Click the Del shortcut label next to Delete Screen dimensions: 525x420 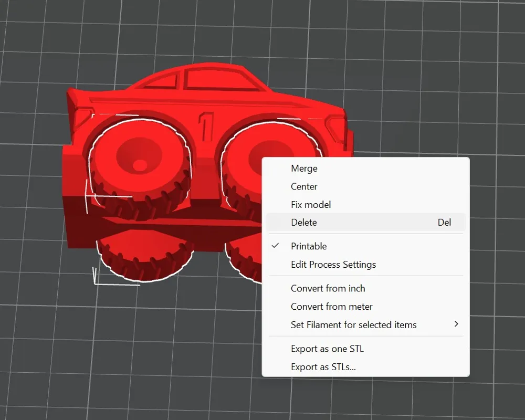coord(444,222)
